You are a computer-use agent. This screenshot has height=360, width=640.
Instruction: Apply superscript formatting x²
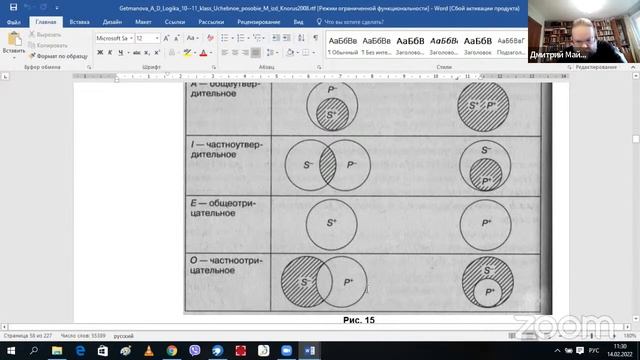157,53
